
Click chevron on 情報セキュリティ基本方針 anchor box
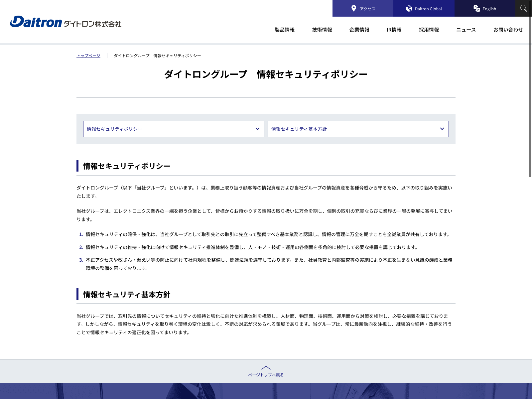coord(442,129)
